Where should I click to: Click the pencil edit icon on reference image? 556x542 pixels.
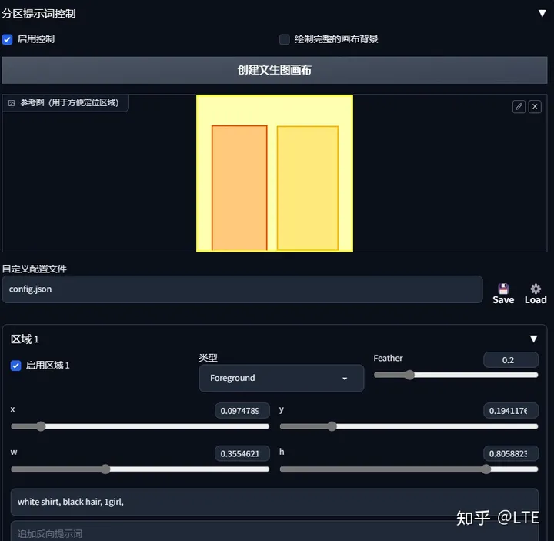[519, 106]
